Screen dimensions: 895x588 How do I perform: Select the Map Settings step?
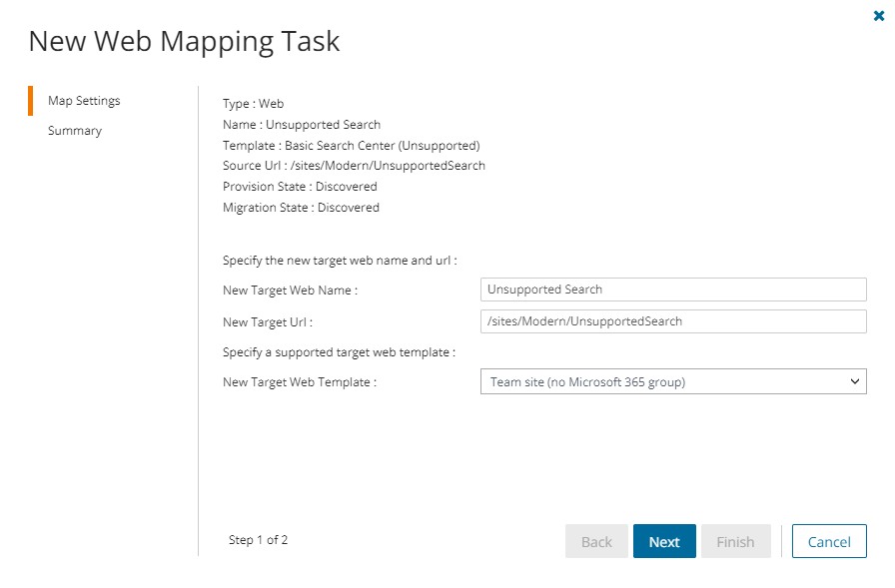click(x=84, y=101)
